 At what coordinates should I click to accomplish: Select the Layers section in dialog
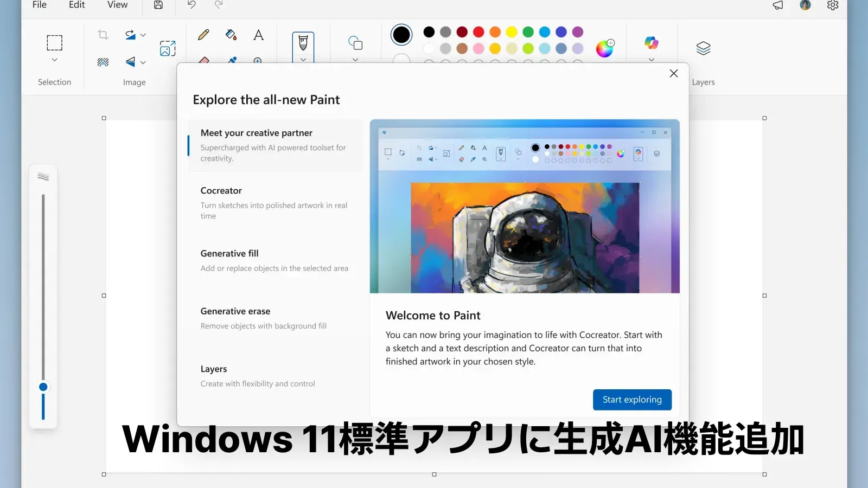pos(275,376)
